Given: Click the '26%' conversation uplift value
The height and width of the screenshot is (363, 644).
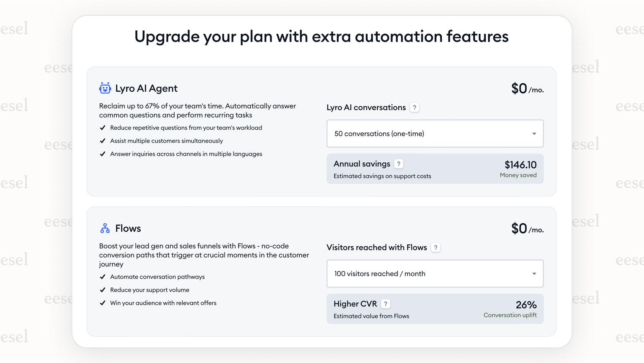Looking at the screenshot, I should tap(526, 305).
